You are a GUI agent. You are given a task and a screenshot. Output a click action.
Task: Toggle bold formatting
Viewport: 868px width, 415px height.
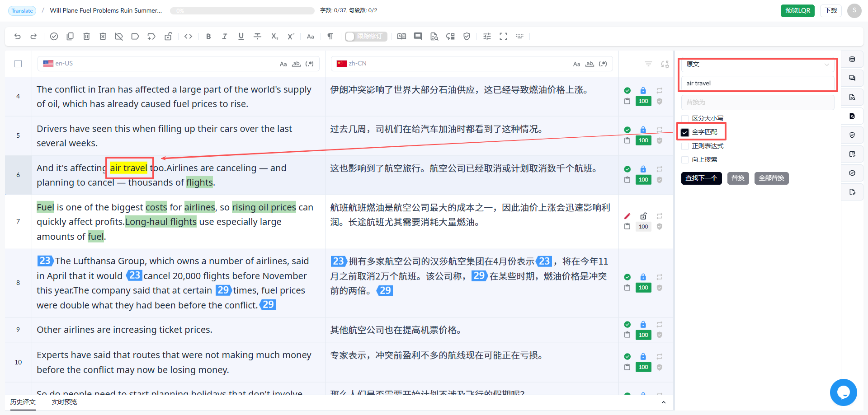pyautogui.click(x=208, y=37)
